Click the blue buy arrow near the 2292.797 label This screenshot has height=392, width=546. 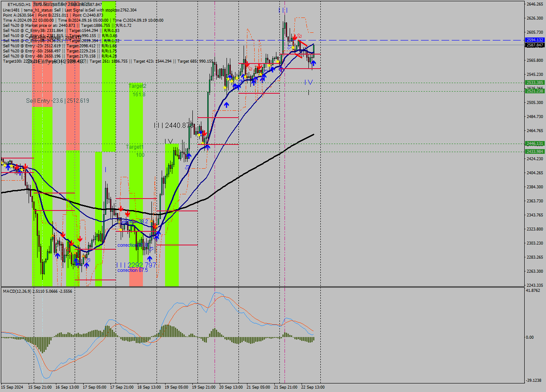click(150, 258)
